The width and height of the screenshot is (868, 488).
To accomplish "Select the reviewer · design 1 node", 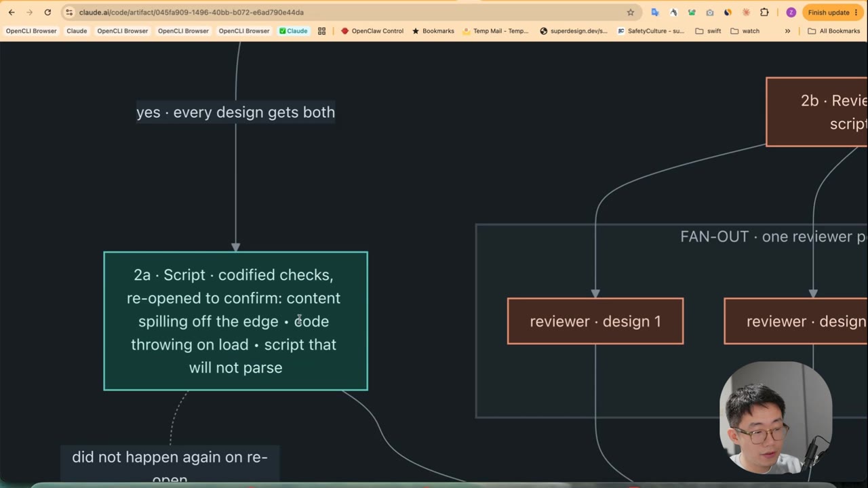I will click(595, 321).
